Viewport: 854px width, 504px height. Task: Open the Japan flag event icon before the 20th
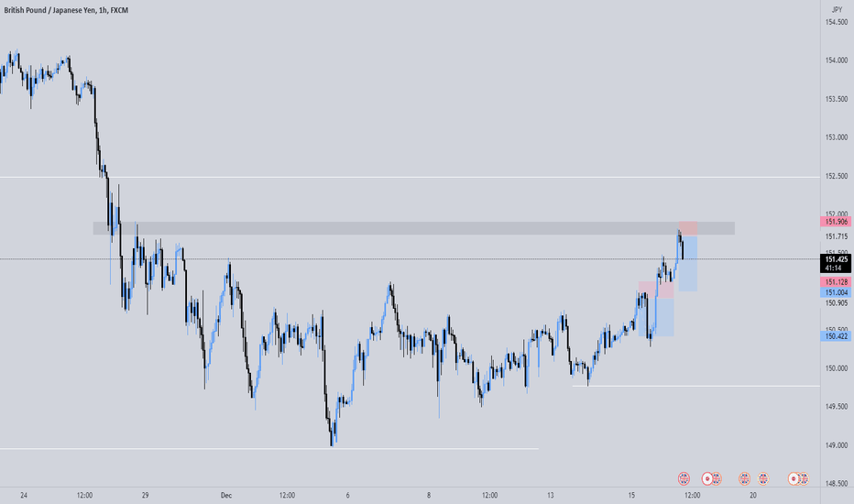tap(707, 479)
